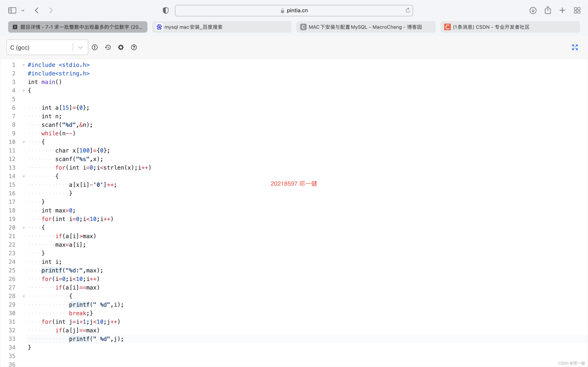The image size is (588, 367).
Task: Click the editor settings gear icon
Action: [x=121, y=47]
